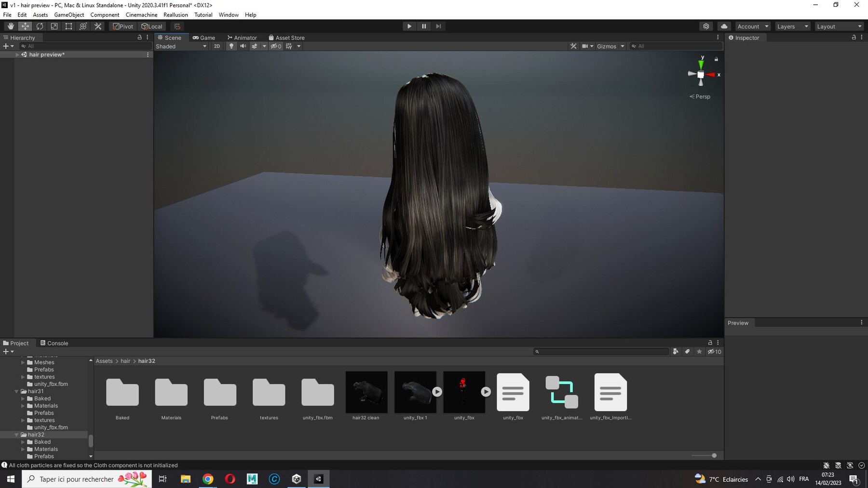868x488 pixels.
Task: Expand the hair preview scene
Action: coord(17,54)
